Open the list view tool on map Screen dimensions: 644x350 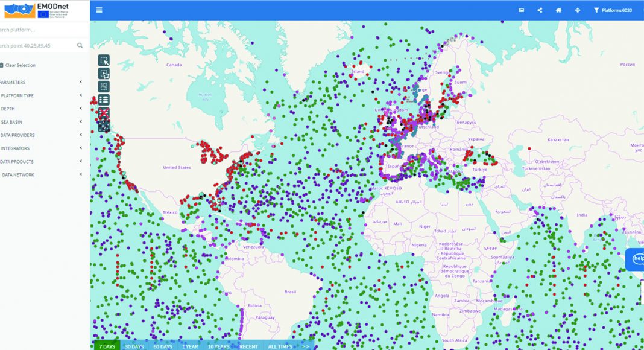point(104,100)
